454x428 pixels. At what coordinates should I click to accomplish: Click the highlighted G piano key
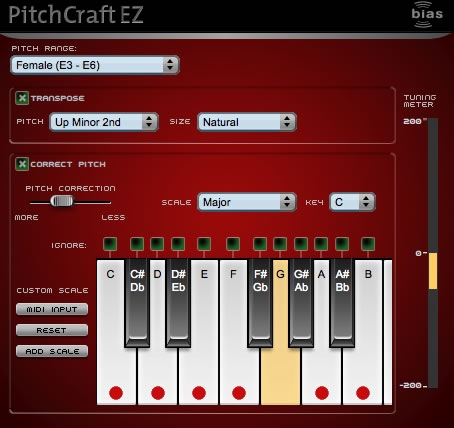pos(280,367)
